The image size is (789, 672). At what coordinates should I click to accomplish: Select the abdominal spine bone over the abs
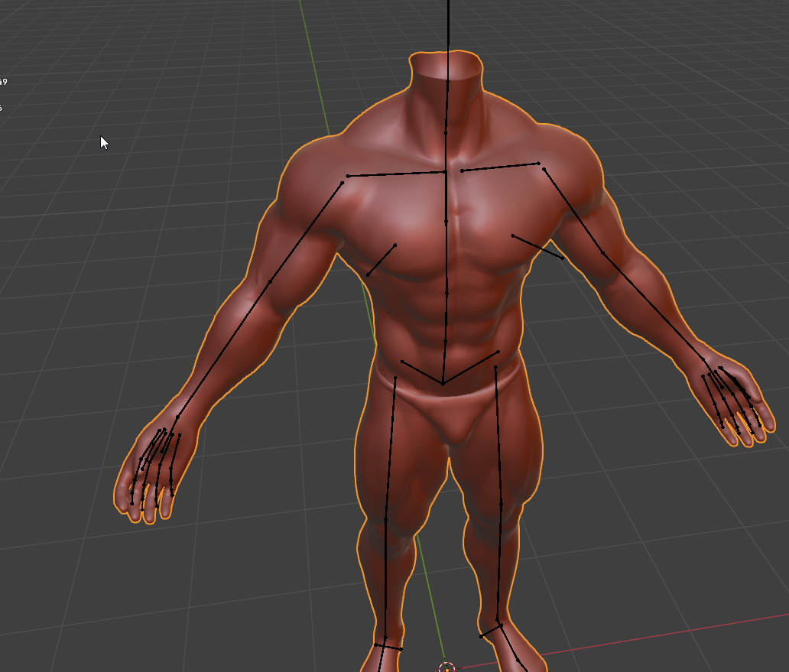point(446,317)
